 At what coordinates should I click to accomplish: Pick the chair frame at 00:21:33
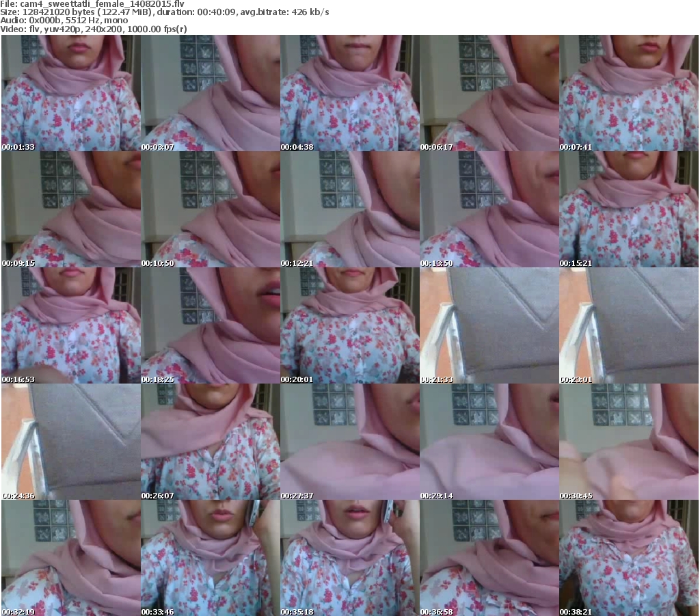tap(489, 325)
